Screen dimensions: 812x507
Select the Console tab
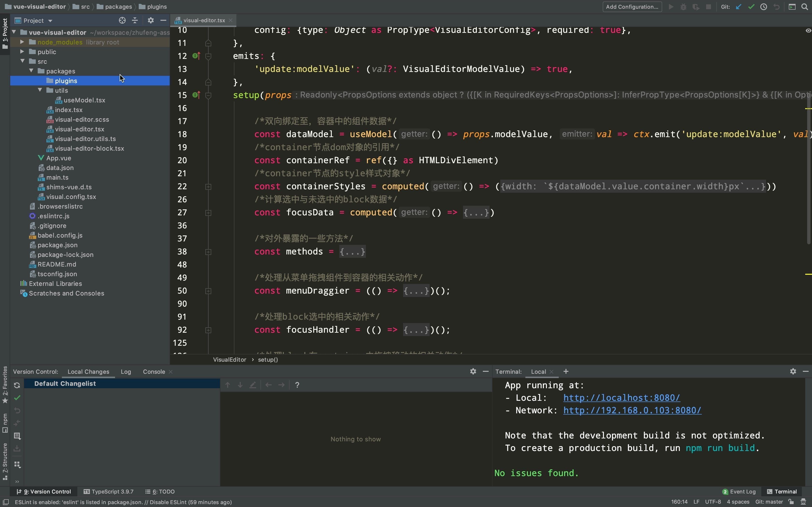[x=154, y=372]
